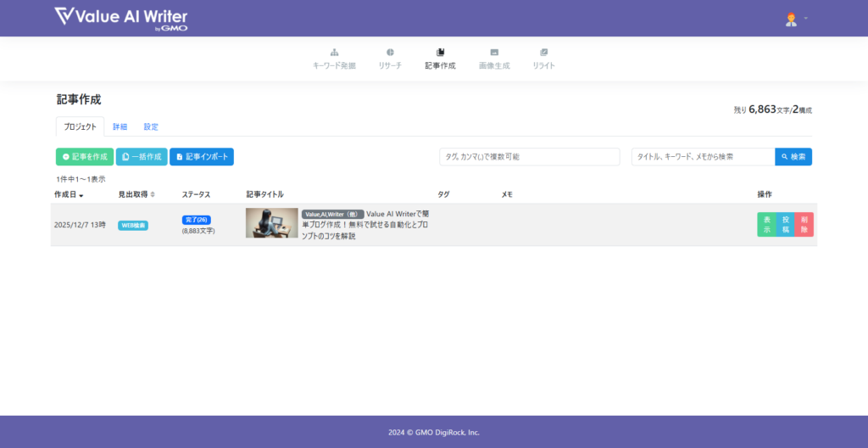Open the 設定 settings tab
The height and width of the screenshot is (448, 868).
point(151,126)
